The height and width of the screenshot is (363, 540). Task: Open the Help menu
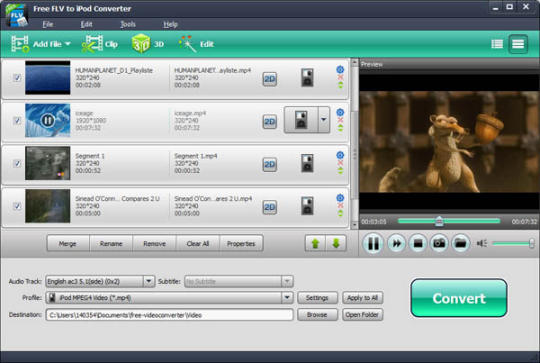(170, 24)
